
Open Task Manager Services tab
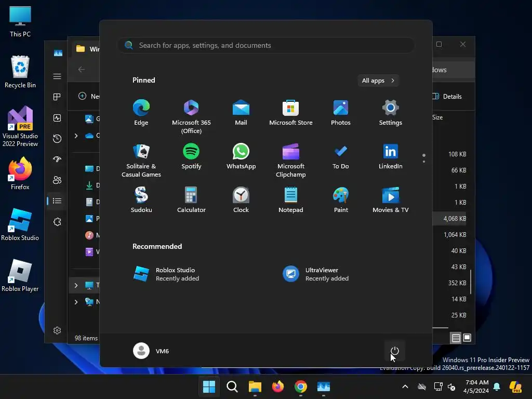click(x=57, y=222)
